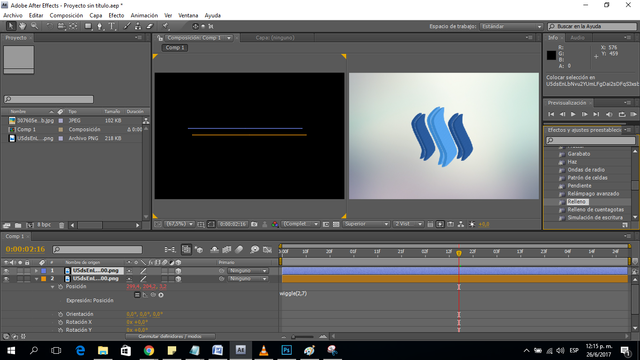Select the Puppet Pin tool

[x=165, y=26]
